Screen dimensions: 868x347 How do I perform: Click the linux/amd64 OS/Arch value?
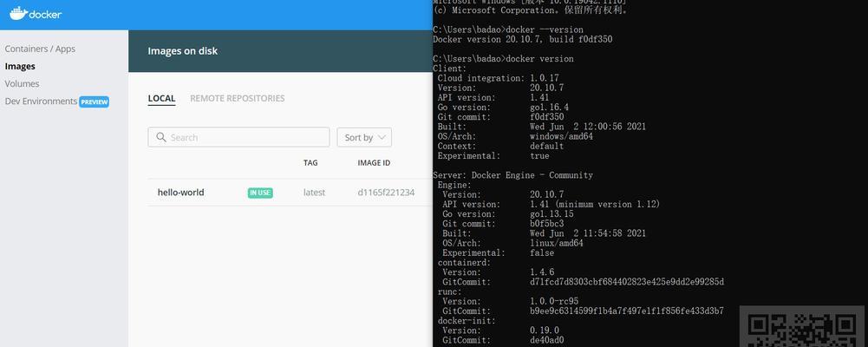click(557, 243)
